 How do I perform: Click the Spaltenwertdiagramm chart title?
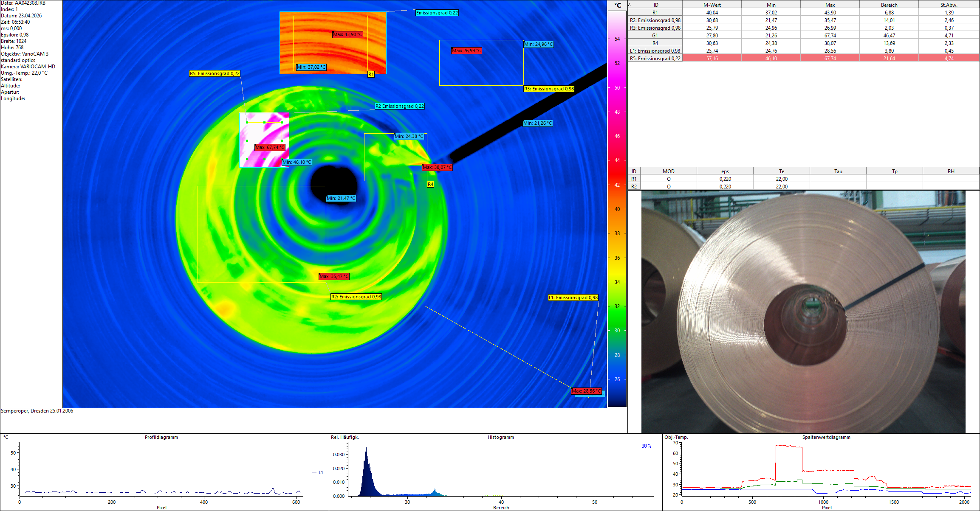(x=826, y=437)
